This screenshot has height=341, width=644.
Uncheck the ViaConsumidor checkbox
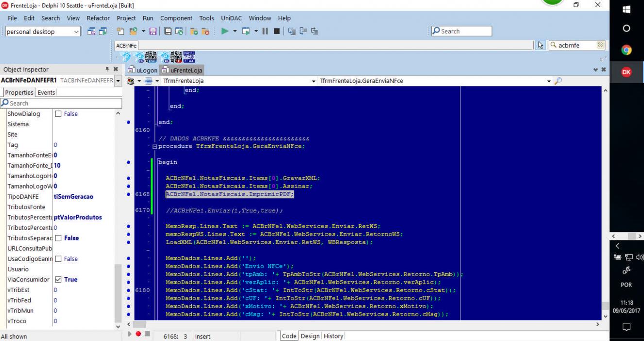58,279
